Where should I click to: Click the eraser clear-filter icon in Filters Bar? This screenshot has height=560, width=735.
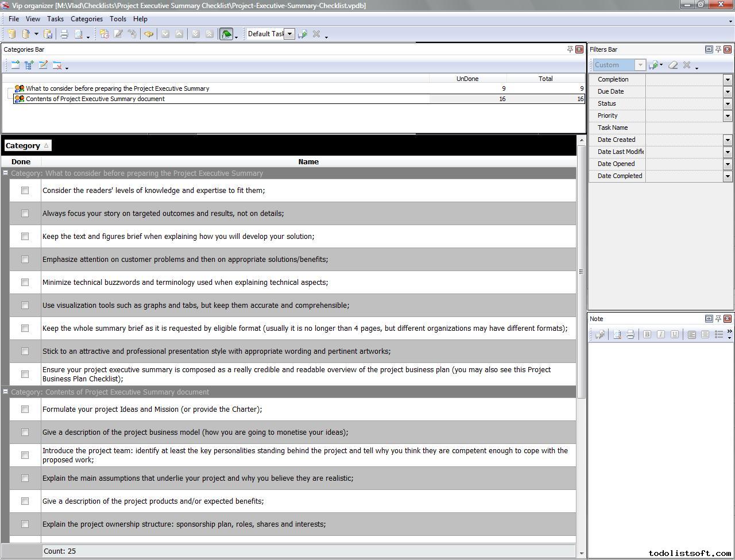point(673,65)
